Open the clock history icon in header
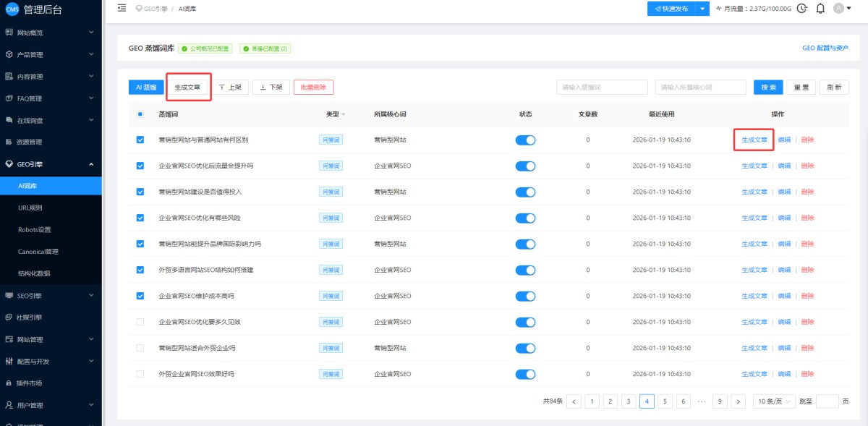 click(x=801, y=9)
